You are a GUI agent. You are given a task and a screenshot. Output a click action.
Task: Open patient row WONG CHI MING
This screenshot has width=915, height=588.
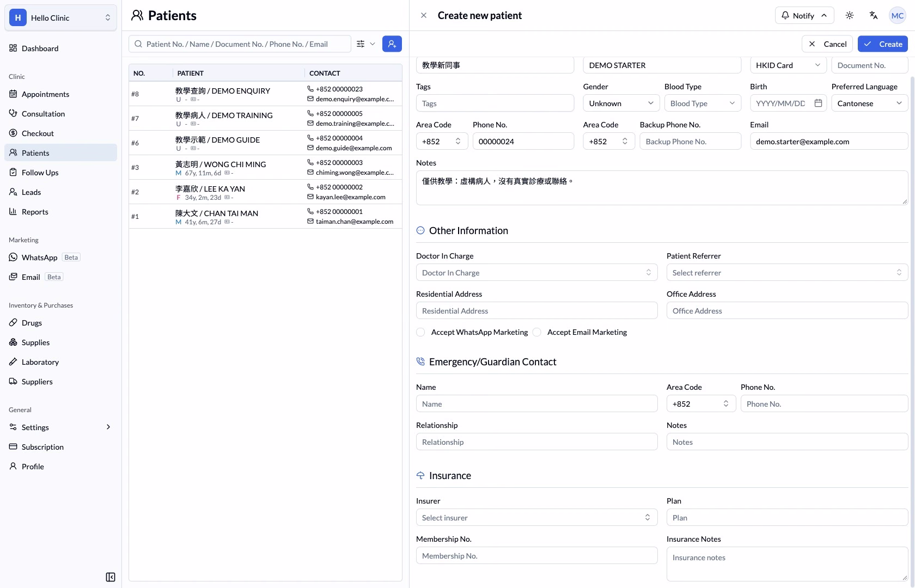(x=265, y=167)
